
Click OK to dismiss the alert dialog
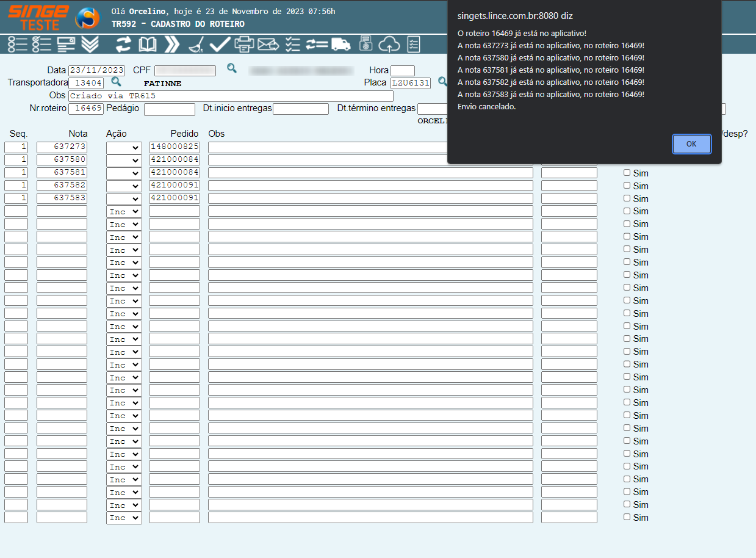[x=691, y=144]
